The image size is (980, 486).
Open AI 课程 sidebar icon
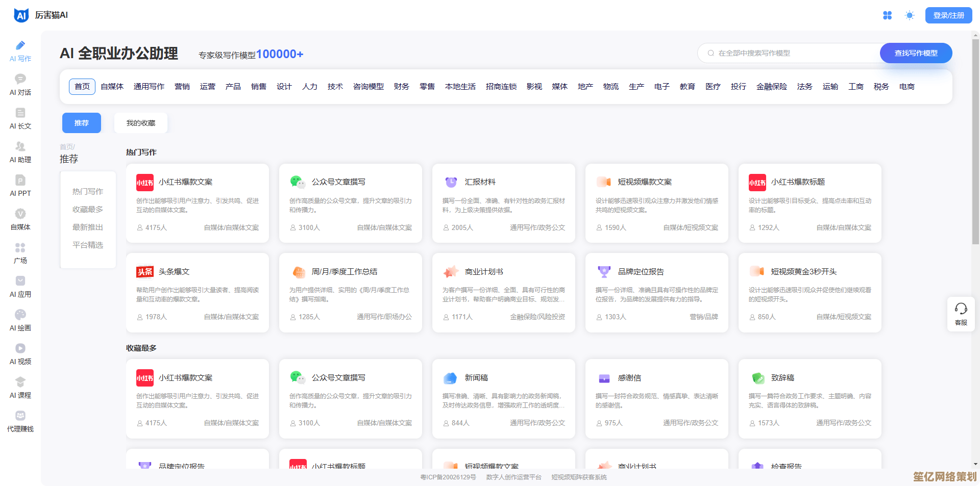20,382
